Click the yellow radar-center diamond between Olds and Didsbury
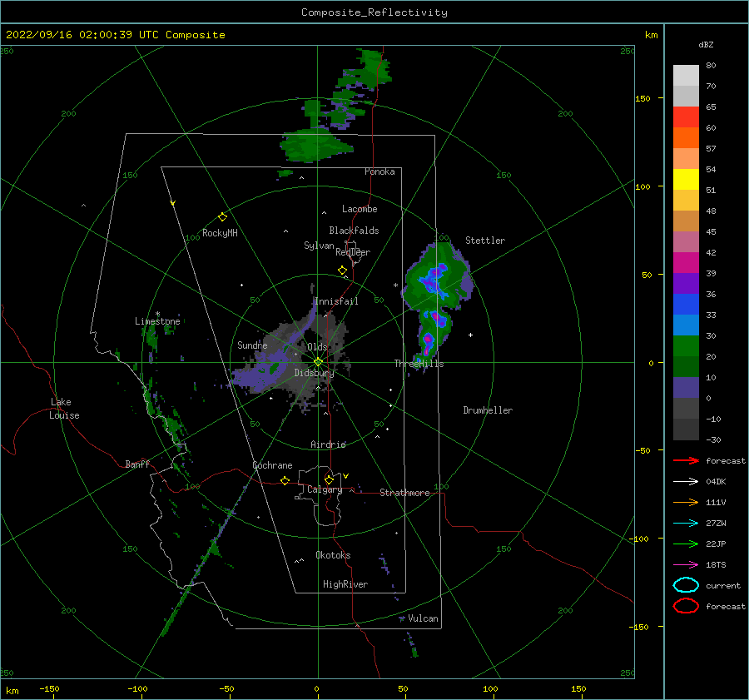The image size is (749, 700). [318, 362]
